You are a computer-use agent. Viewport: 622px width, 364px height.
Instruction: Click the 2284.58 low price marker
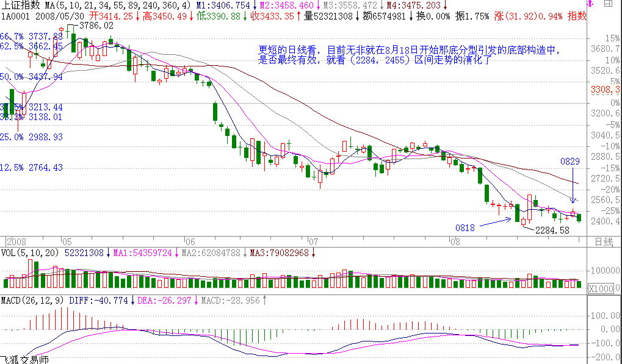click(551, 230)
